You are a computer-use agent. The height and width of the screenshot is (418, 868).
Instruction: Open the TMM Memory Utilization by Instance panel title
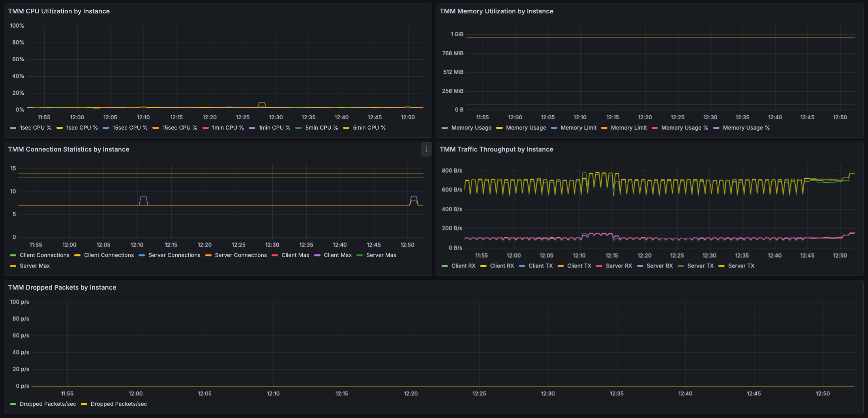(x=496, y=11)
